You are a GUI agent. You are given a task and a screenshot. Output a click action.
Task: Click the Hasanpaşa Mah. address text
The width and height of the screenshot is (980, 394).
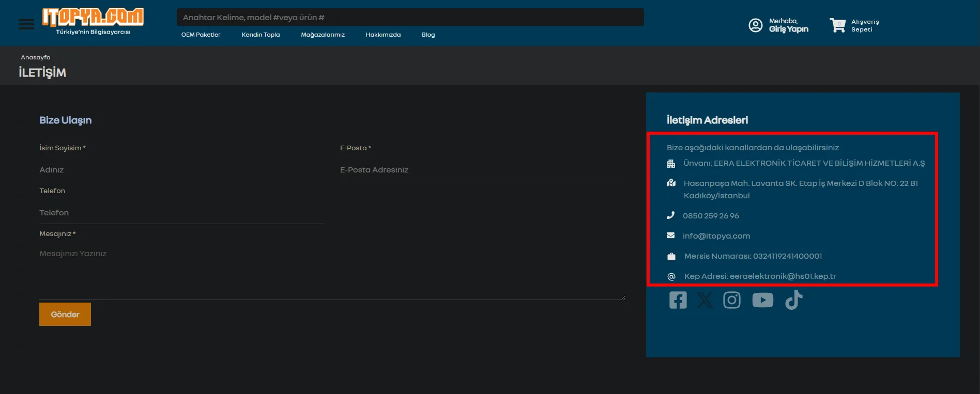(801, 189)
